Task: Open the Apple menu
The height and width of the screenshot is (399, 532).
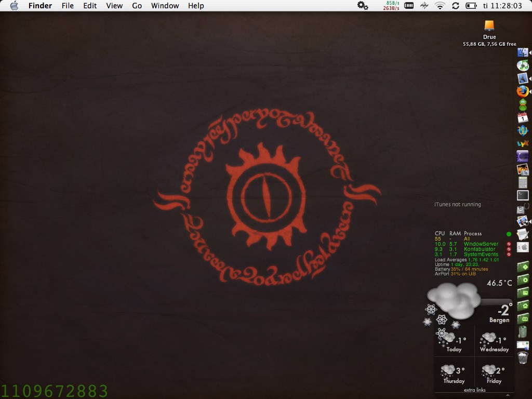Action: click(x=14, y=6)
